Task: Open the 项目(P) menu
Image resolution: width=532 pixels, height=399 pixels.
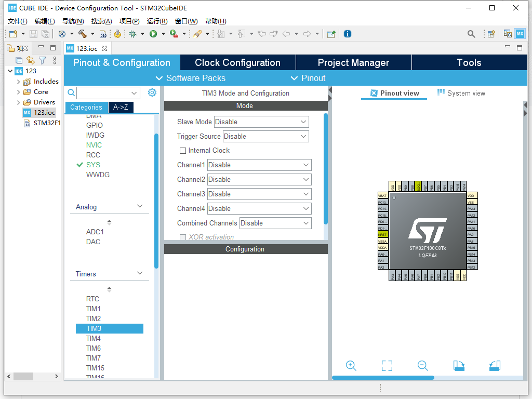Action: click(129, 21)
